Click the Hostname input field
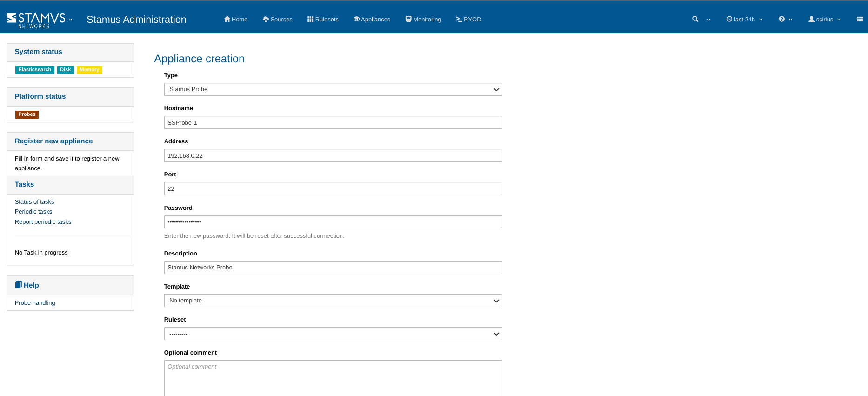The height and width of the screenshot is (396, 868). [x=333, y=122]
